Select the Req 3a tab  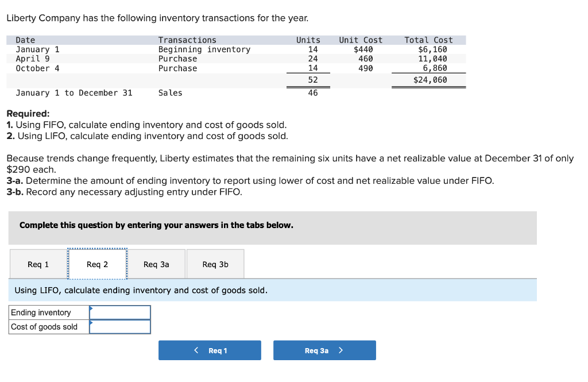click(x=156, y=264)
